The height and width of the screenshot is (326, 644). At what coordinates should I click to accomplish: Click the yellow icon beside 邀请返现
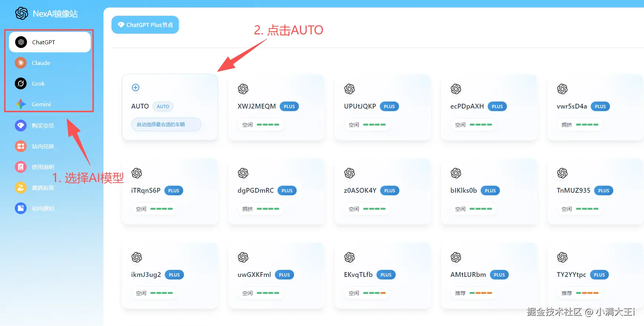(21, 188)
